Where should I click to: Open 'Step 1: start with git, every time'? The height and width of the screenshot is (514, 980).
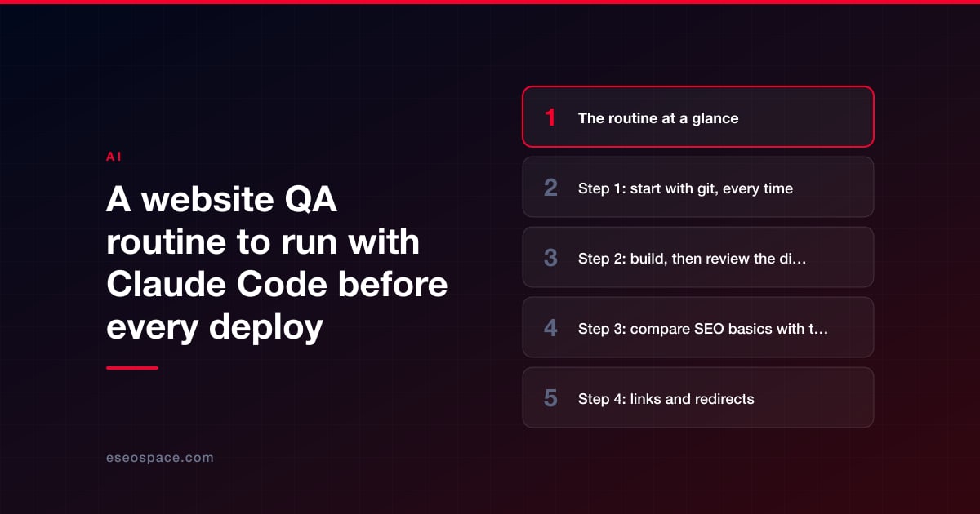[698, 187]
